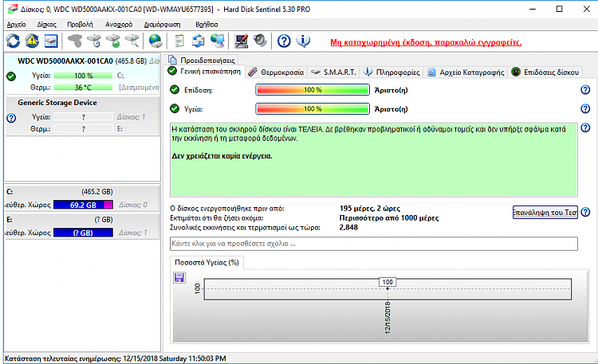The width and height of the screenshot is (598, 364).
Task: Click the globe and monitor network icon
Action: tap(218, 41)
